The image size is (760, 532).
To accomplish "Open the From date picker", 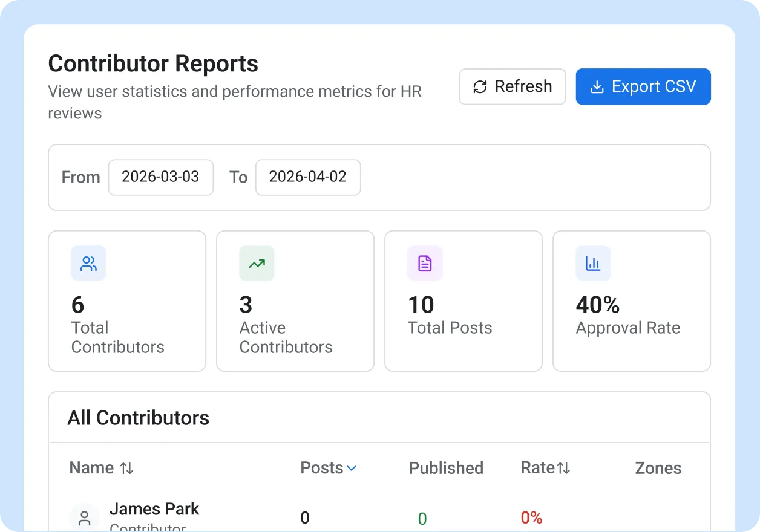I will point(160,177).
